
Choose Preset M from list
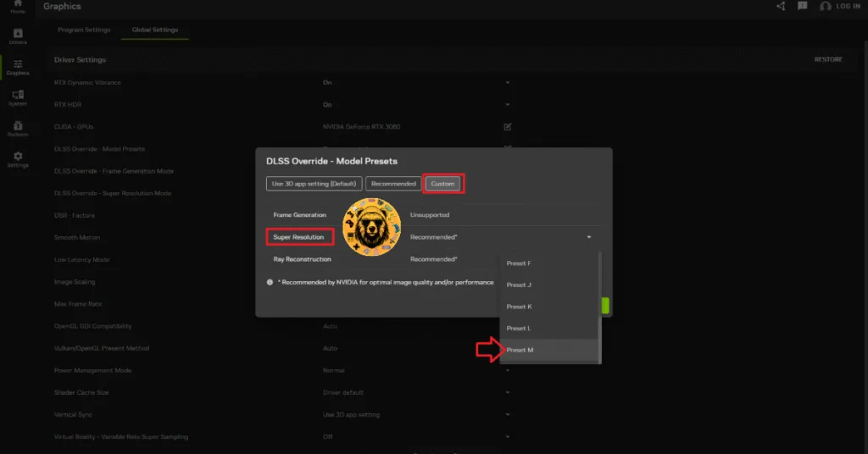point(548,350)
